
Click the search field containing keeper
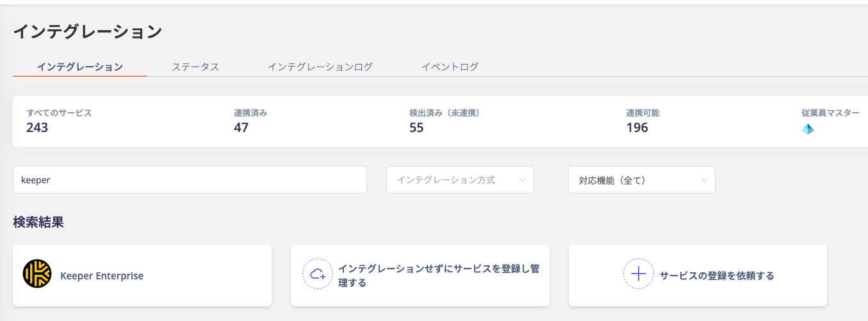tap(190, 180)
